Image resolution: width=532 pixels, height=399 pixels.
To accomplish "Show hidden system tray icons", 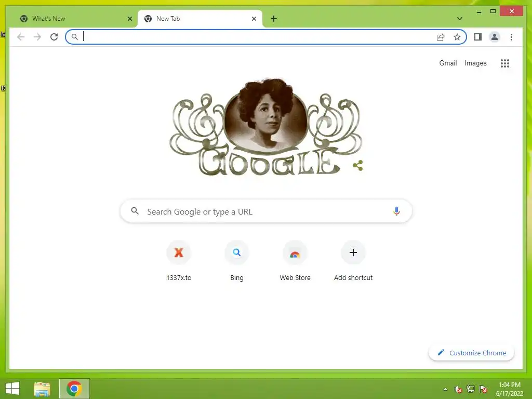I will pyautogui.click(x=445, y=389).
